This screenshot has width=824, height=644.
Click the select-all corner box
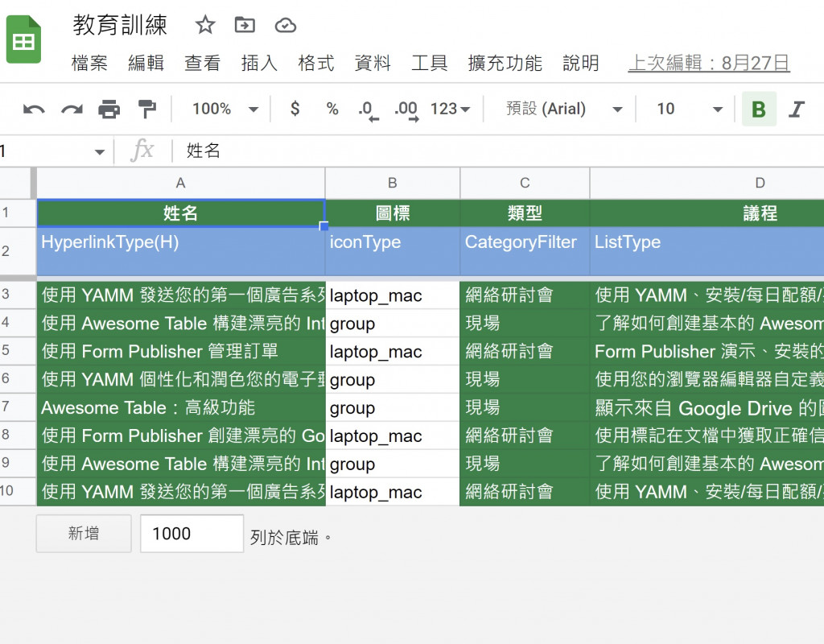(x=18, y=183)
